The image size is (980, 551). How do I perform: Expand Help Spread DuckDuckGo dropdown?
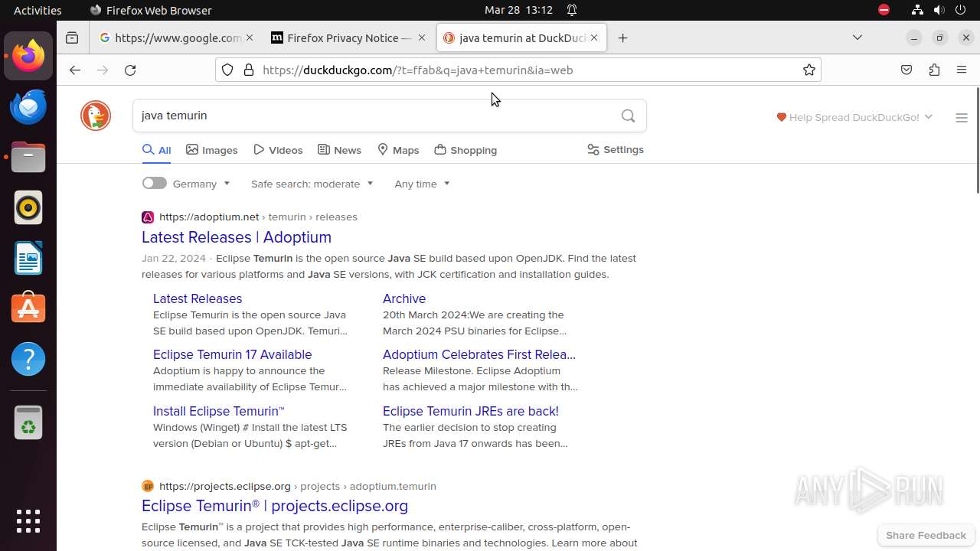click(854, 117)
